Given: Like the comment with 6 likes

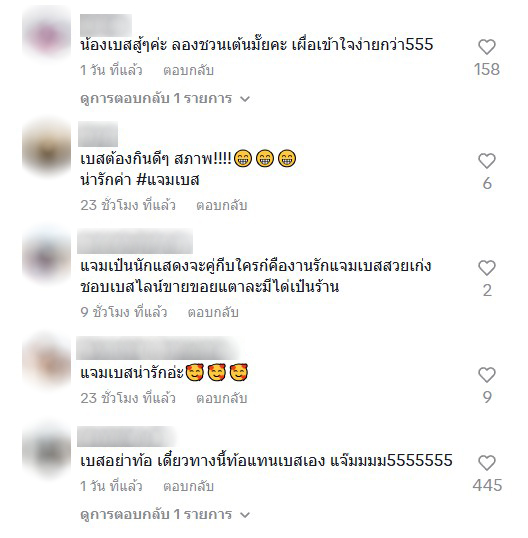Looking at the screenshot, I should tap(486, 161).
